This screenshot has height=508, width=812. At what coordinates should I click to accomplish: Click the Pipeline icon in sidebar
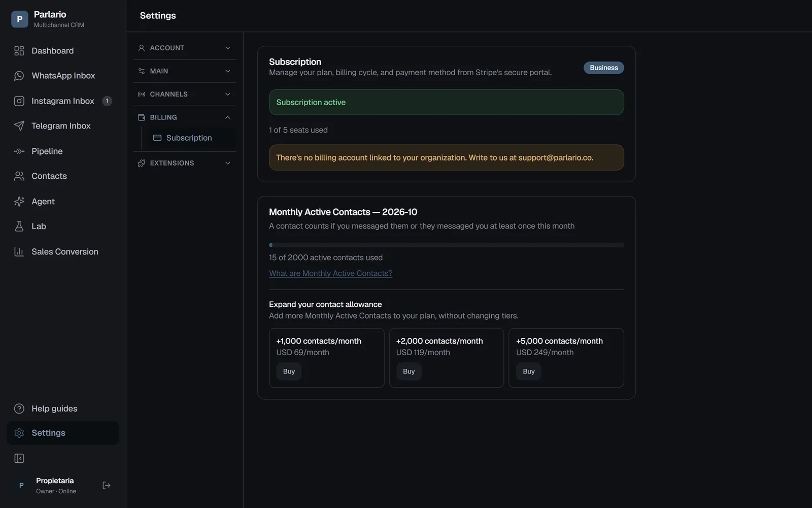pos(19,151)
